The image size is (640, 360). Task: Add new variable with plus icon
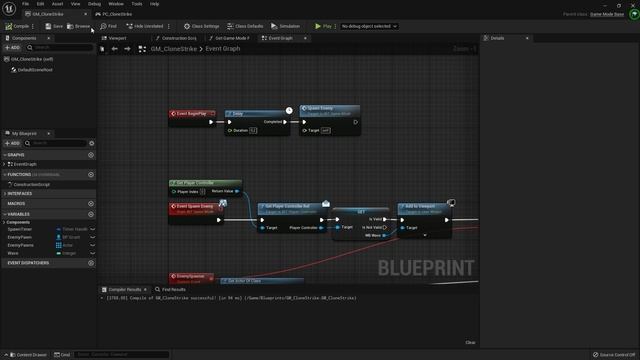91,214
